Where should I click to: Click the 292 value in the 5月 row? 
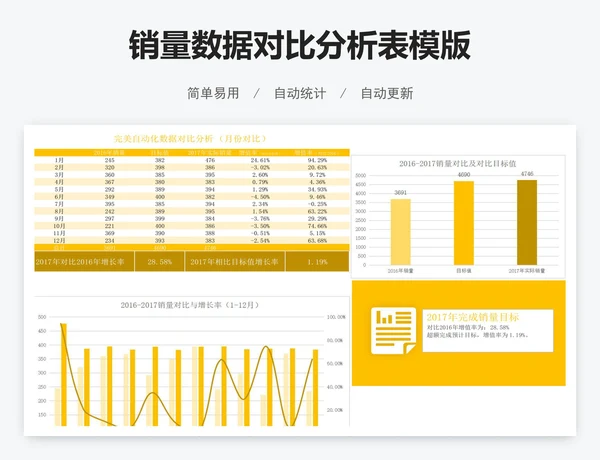click(109, 189)
